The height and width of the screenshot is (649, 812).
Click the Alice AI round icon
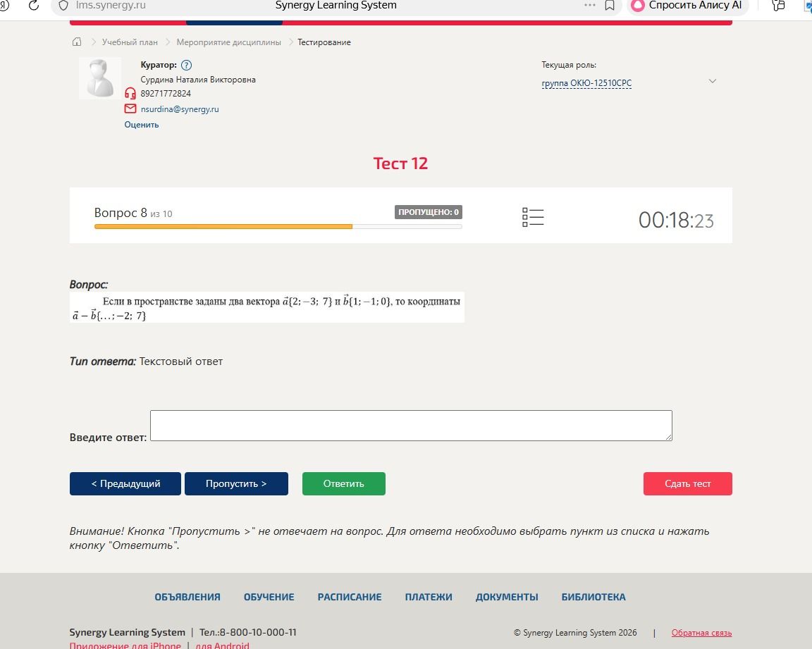point(638,6)
